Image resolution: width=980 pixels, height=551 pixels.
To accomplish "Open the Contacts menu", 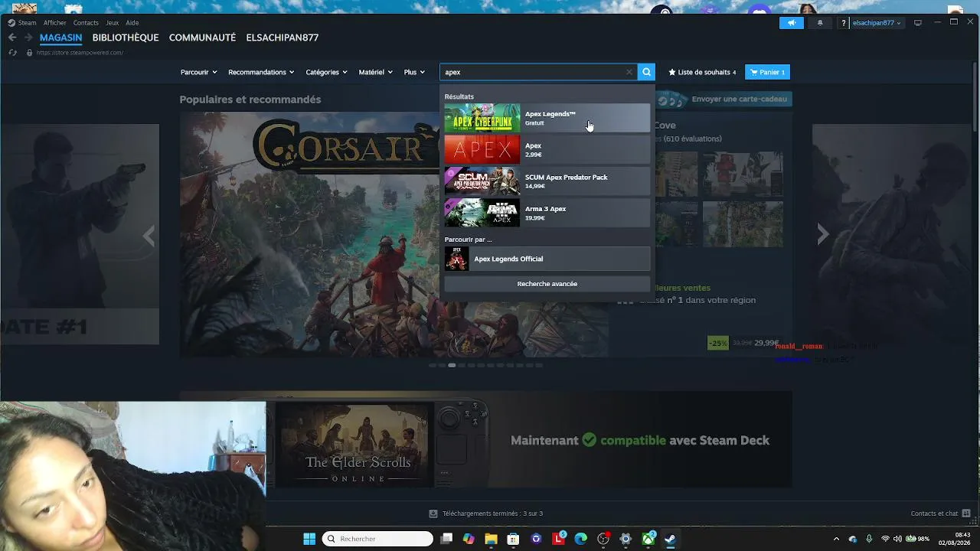I will tap(86, 23).
